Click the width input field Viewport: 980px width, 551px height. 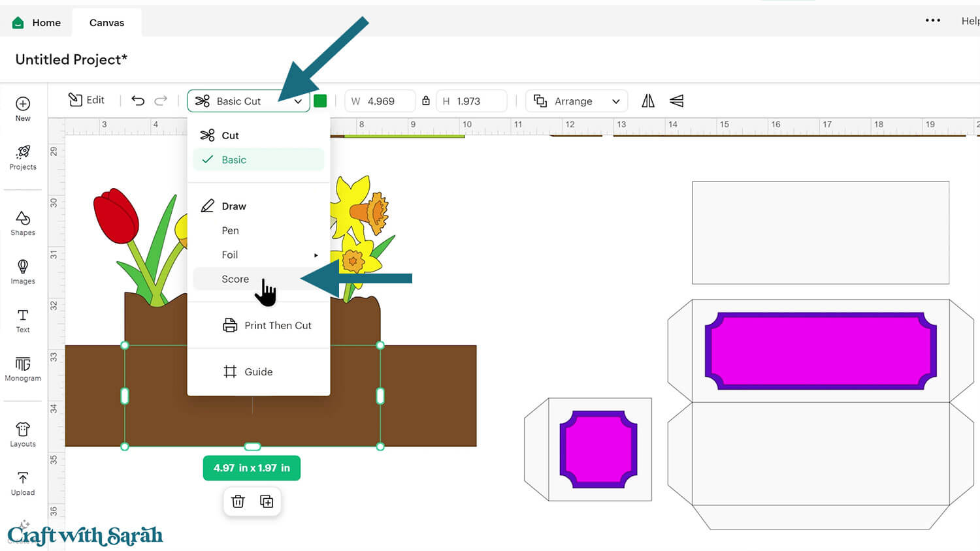point(380,101)
